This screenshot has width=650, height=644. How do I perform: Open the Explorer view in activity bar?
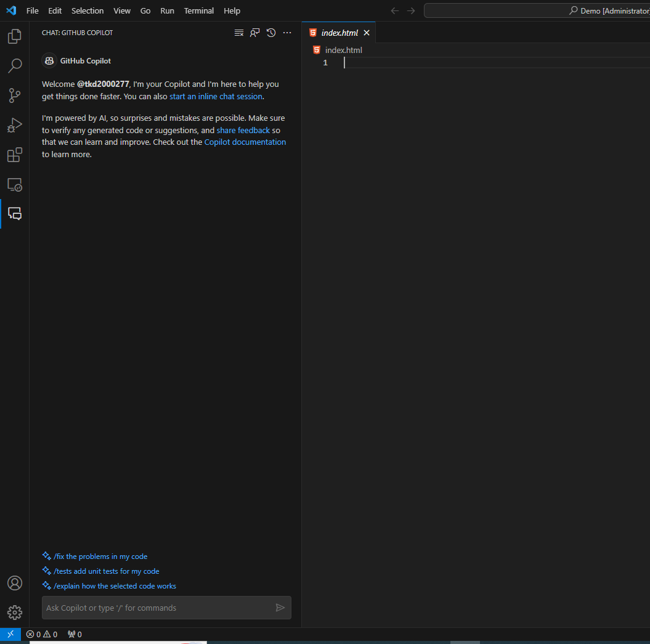(15, 36)
